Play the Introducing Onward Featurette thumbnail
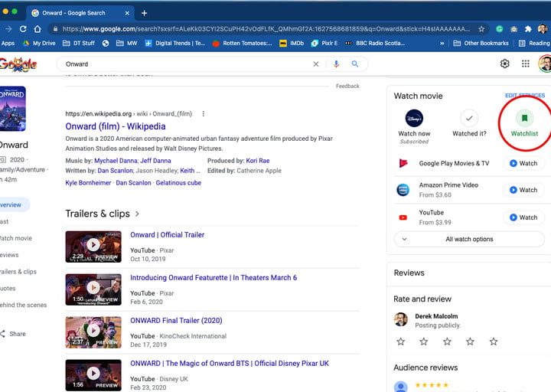The width and height of the screenshot is (551, 392). pos(93,289)
